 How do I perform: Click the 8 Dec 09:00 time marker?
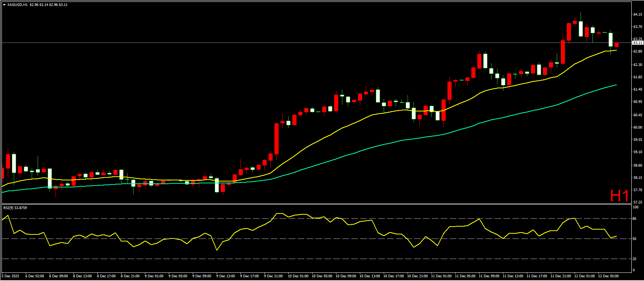coord(59,276)
